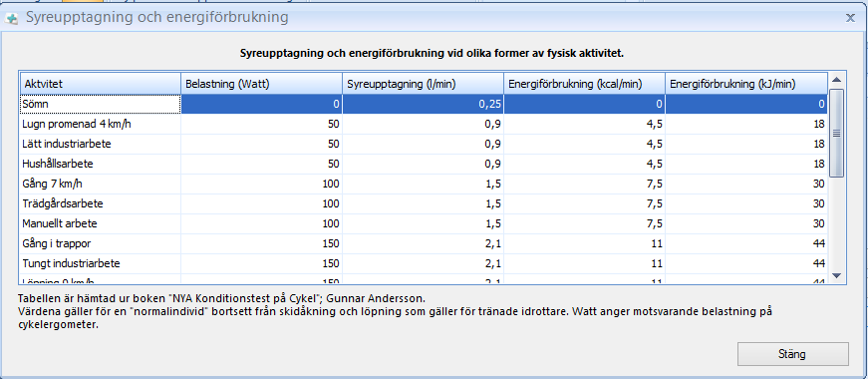Image resolution: width=868 pixels, height=379 pixels.
Task: Click Belastning 150 for Tungt industriarbete
Action: point(262,263)
